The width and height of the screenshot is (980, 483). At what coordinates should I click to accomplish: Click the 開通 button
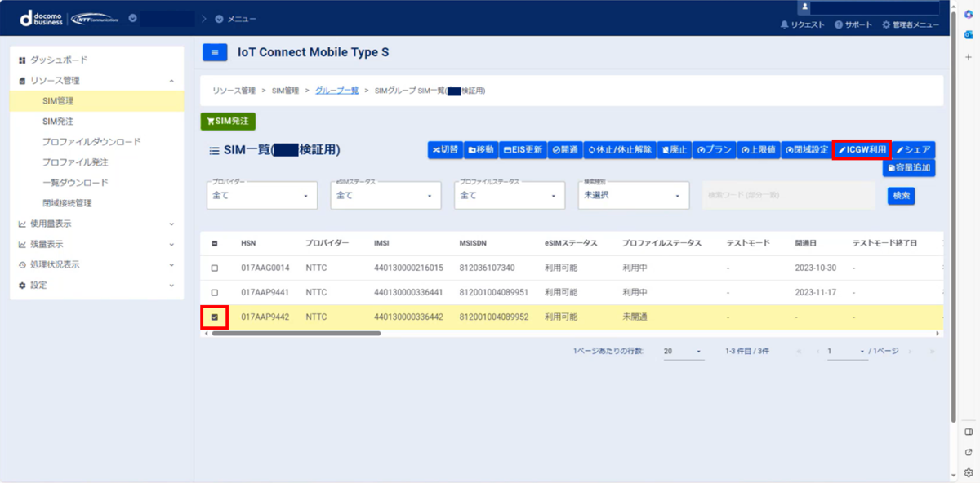[565, 150]
